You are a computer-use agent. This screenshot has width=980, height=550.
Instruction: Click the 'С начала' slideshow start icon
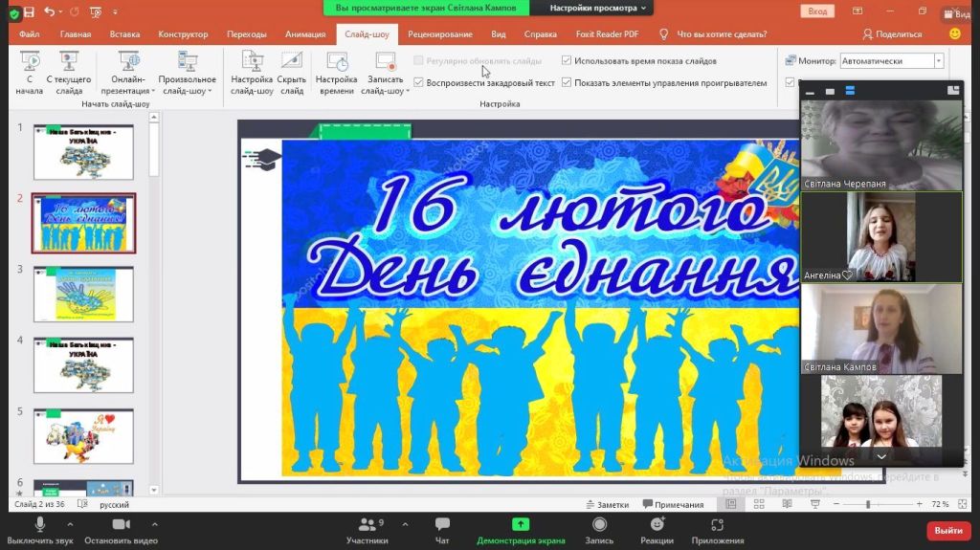click(29, 63)
